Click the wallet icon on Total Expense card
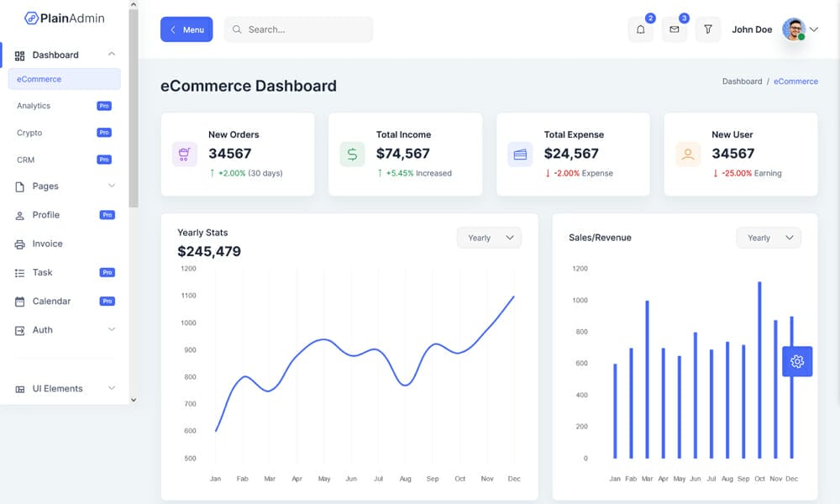Image resolution: width=840 pixels, height=504 pixels. (519, 154)
